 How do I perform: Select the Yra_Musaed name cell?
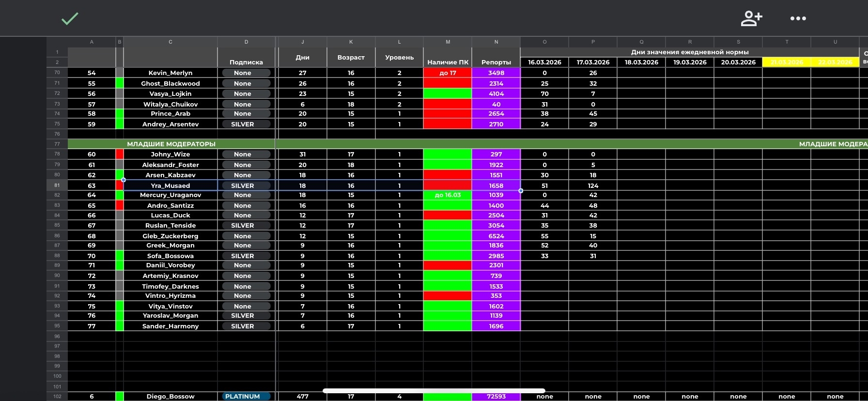pyautogui.click(x=170, y=185)
